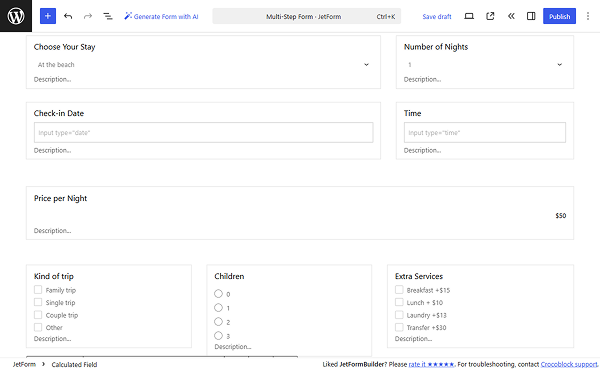Select the Price per Night label
The width and height of the screenshot is (600, 370).
[60, 198]
